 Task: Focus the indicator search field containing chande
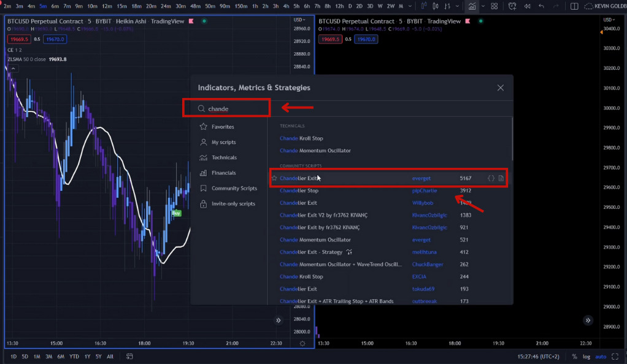click(227, 108)
